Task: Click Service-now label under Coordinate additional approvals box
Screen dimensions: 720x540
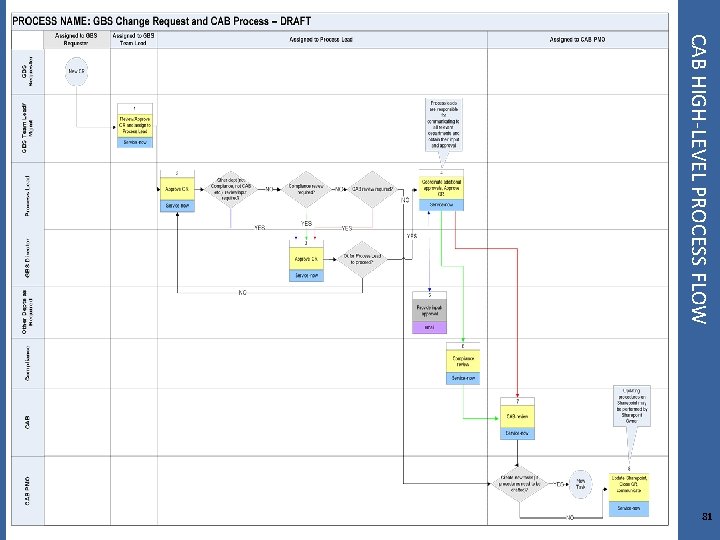Action: [x=441, y=205]
